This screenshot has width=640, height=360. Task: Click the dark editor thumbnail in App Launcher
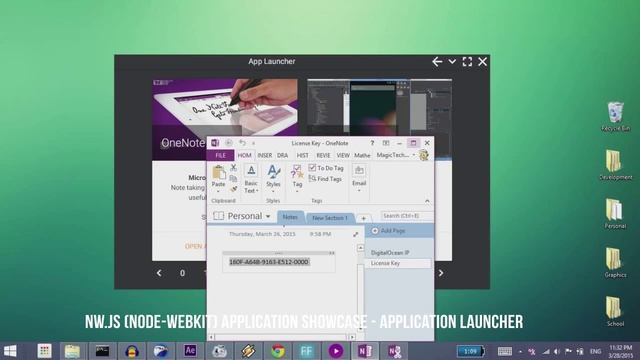tap(380, 107)
